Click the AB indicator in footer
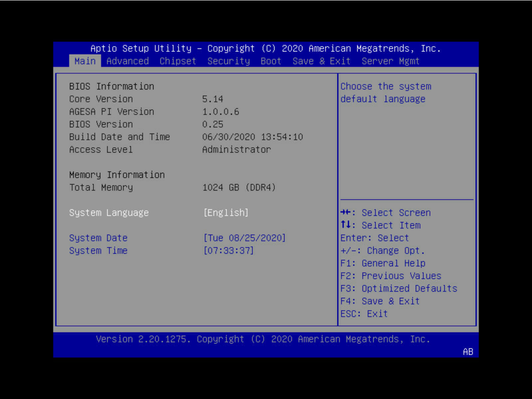 coord(468,352)
